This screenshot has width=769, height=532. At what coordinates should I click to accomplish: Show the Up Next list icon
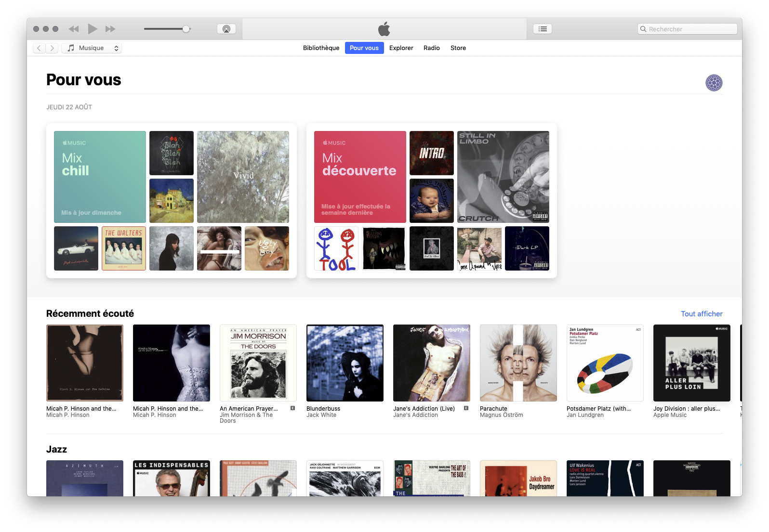(x=543, y=29)
